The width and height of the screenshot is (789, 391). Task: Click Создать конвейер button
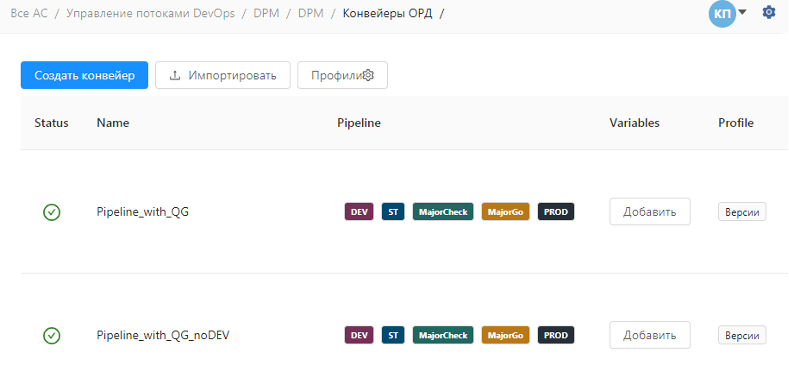tap(85, 75)
